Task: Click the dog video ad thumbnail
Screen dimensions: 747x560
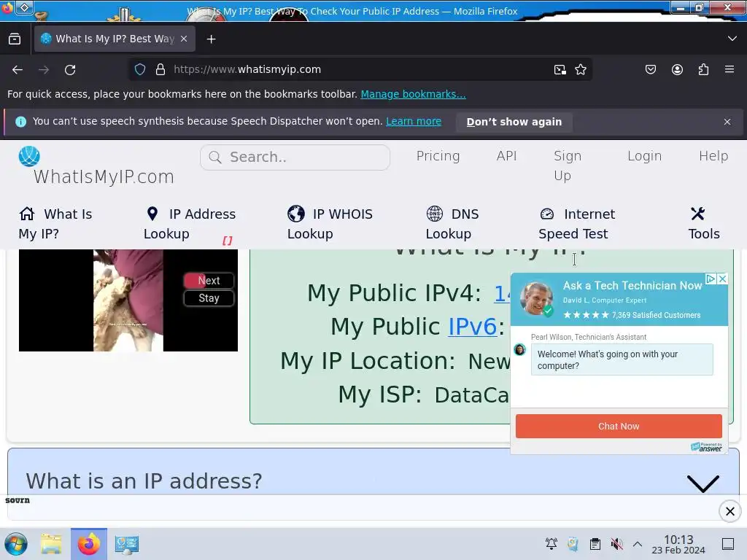Action: 128,300
